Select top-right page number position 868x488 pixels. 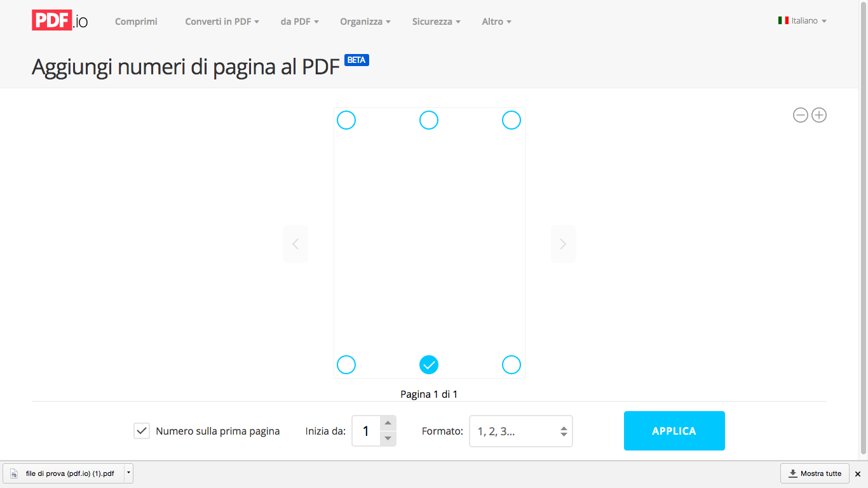(x=512, y=120)
